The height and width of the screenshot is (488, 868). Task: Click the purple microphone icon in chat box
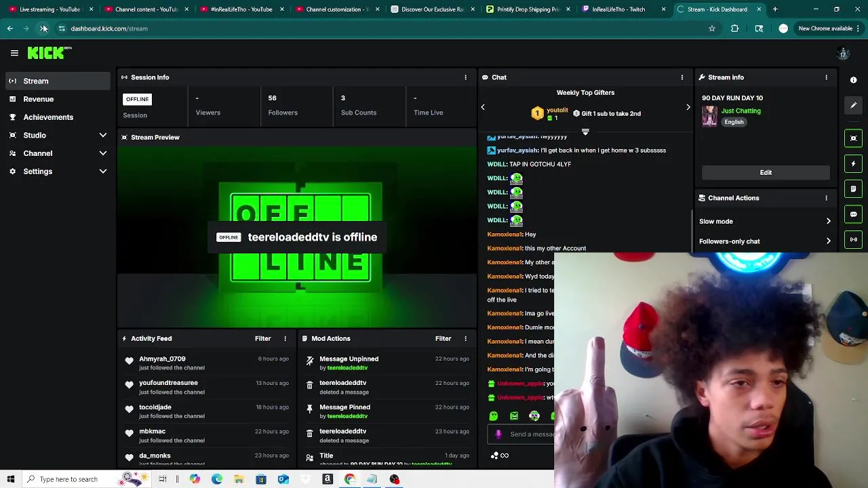tap(498, 434)
